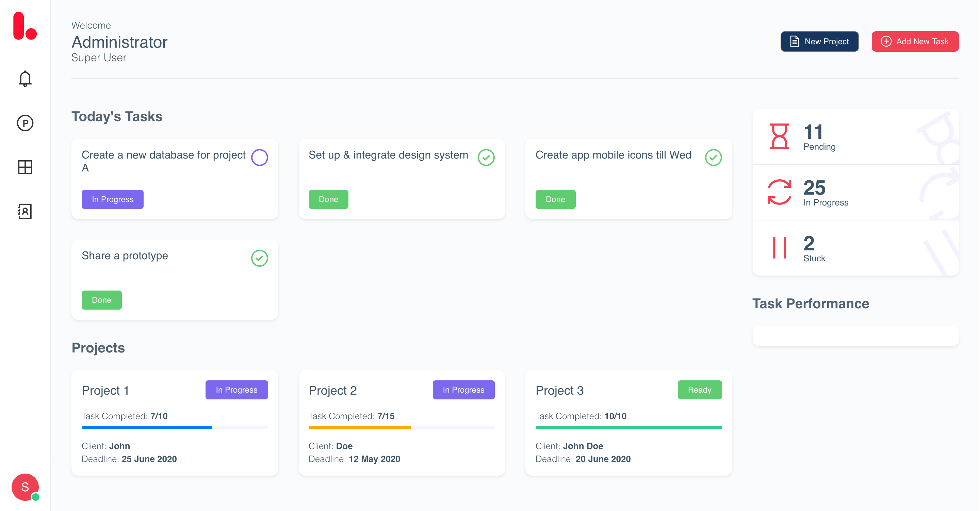Screen dimensions: 980x511
Task: Click the New Project button
Action: pyautogui.click(x=819, y=42)
